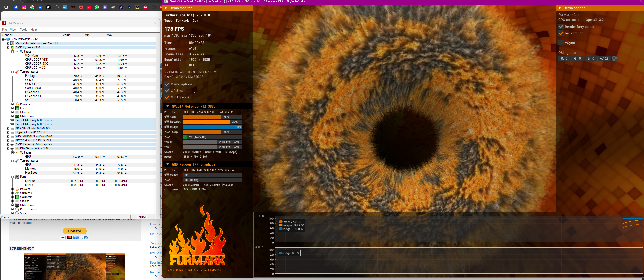Expand the Performance node in HWMonitor
This screenshot has width=644, height=280.
pyautogui.click(x=13, y=209)
